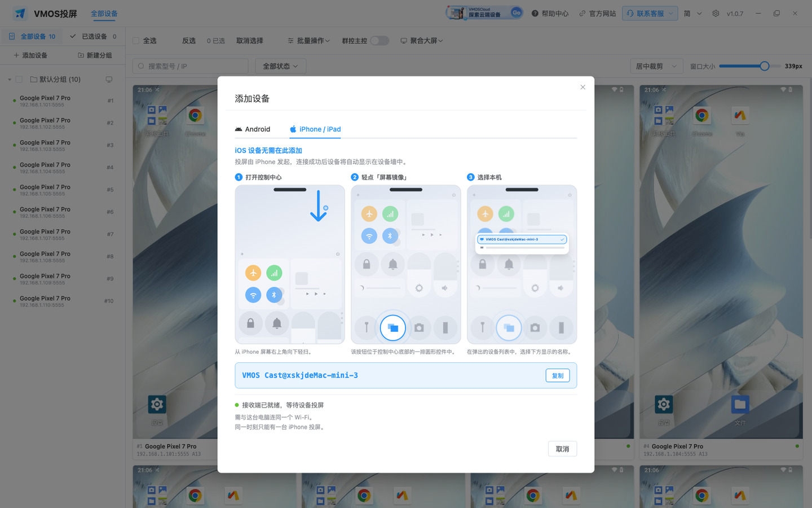
Task: Open the Via app on device #4 thumbnail
Action: [x=740, y=116]
